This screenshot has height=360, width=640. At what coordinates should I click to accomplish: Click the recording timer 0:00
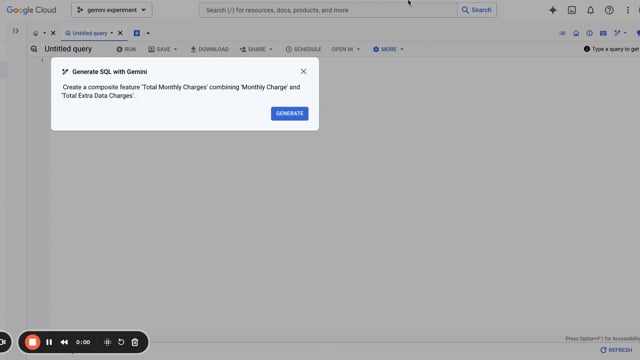tap(83, 342)
